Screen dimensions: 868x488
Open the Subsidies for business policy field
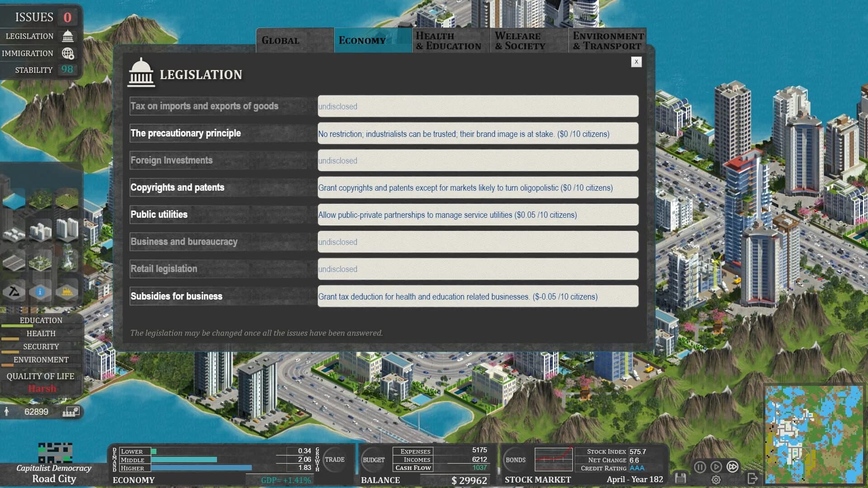tap(478, 296)
